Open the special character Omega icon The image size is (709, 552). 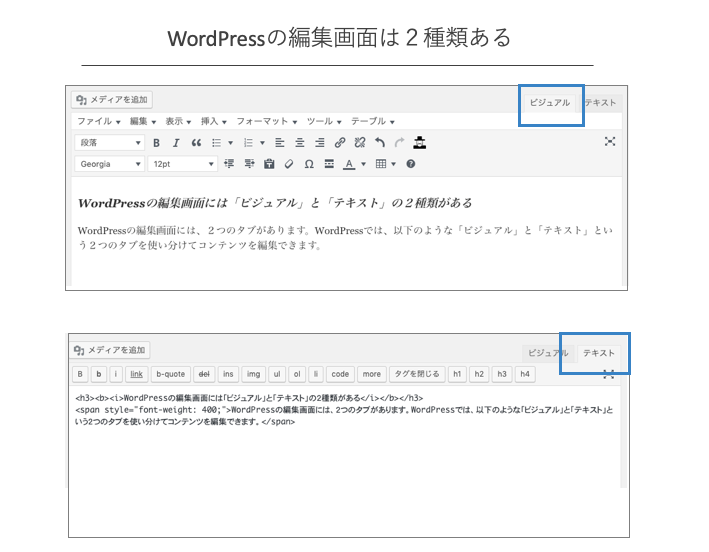click(x=309, y=164)
